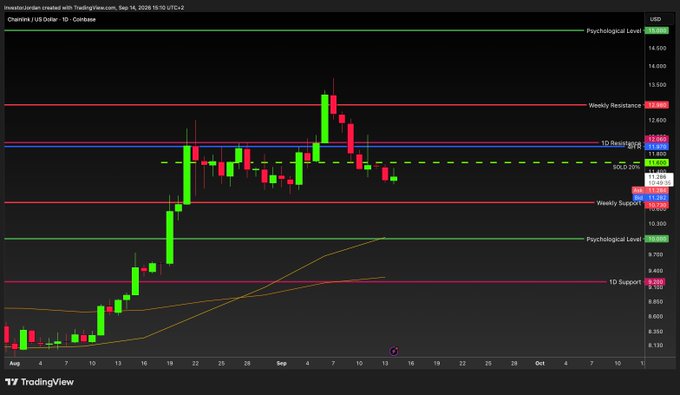Click the magenta 9.200 price tag

click(655, 282)
